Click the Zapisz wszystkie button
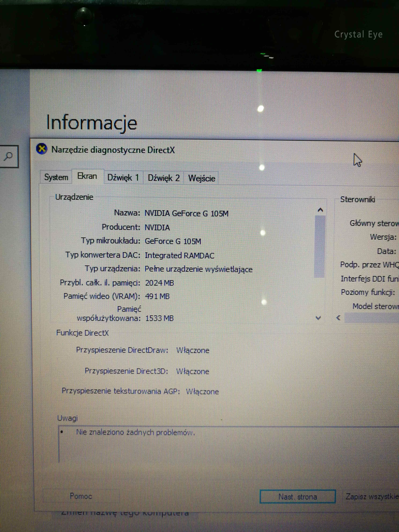Viewport: 399px width, 532px height. [x=372, y=496]
